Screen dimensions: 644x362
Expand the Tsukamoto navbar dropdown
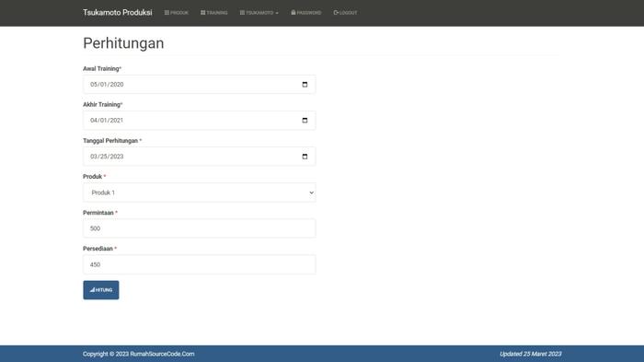click(259, 13)
